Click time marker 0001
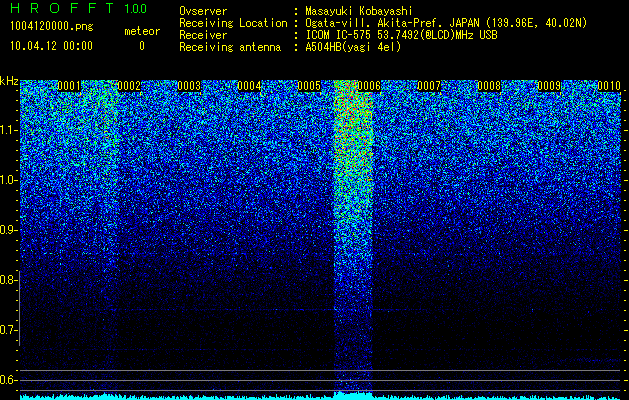 click(69, 86)
